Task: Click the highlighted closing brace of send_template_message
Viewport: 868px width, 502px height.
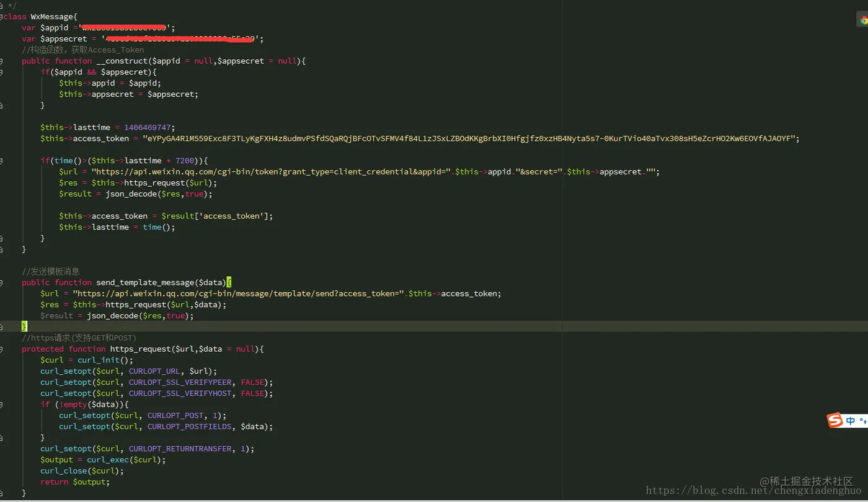Action: (x=24, y=326)
